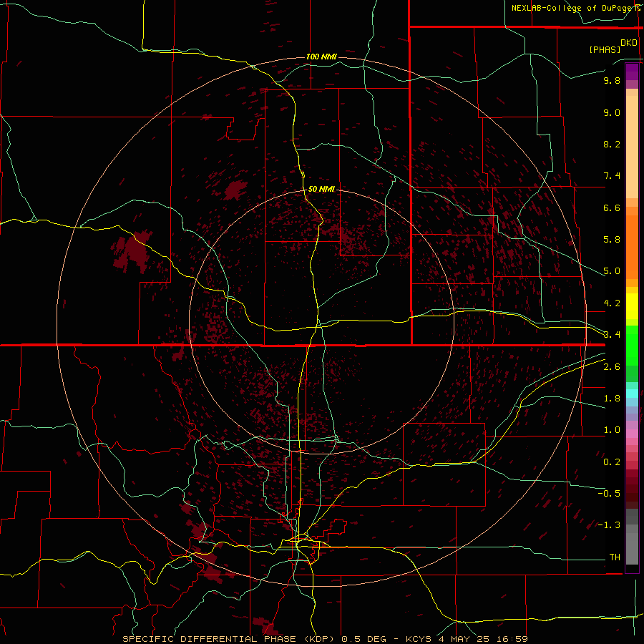Select the -1.3 scale label

coord(609,525)
